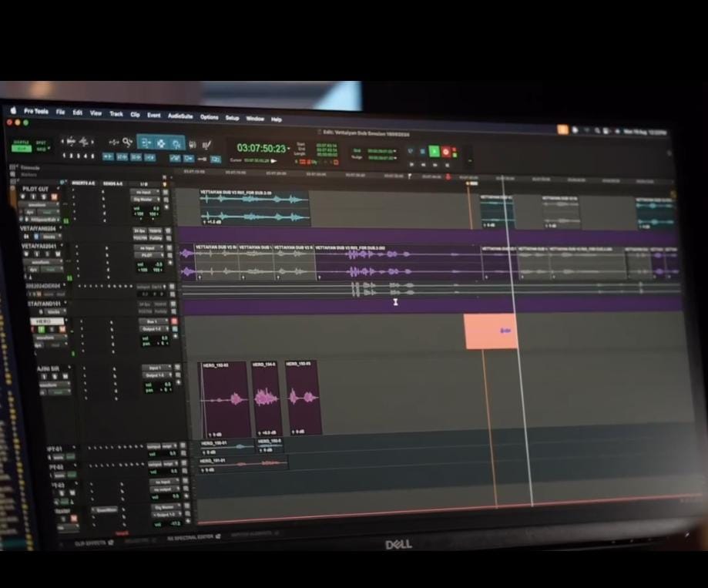Click the green Play button in transport
The image size is (708, 588).
434,152
